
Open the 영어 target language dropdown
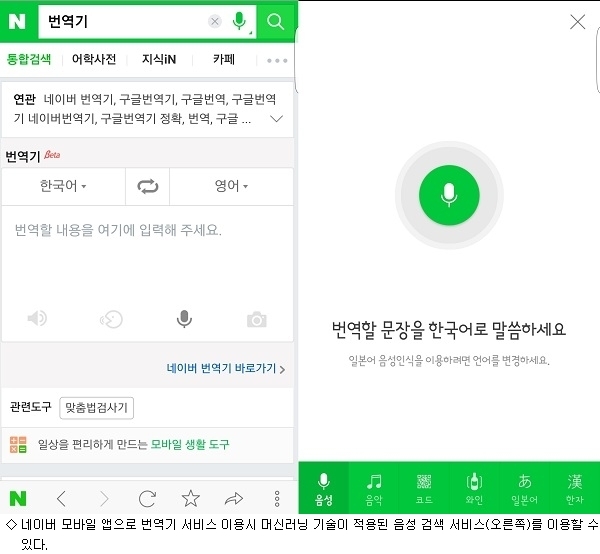(231, 186)
